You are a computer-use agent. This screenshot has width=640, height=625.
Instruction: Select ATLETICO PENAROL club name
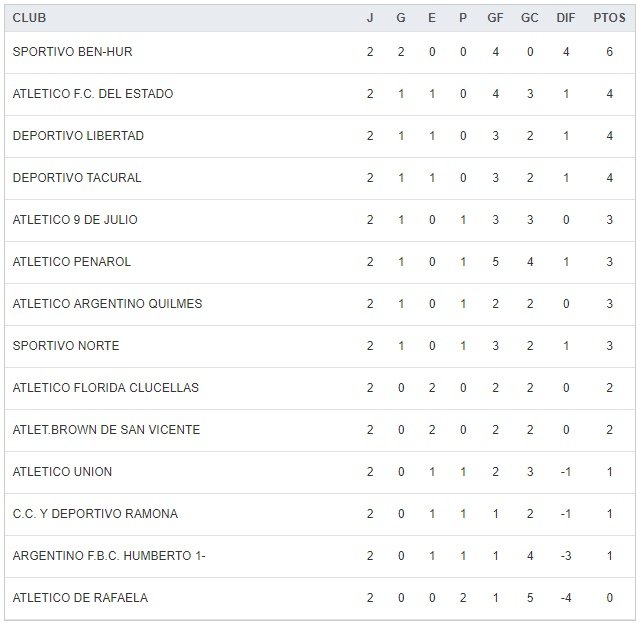[x=72, y=262]
